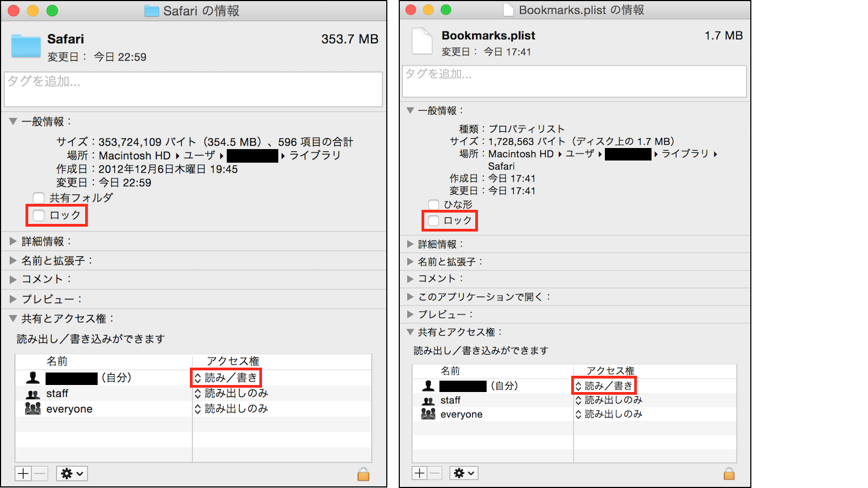Click the Safari folder name in header
This screenshot has width=868, height=488.
(x=66, y=39)
